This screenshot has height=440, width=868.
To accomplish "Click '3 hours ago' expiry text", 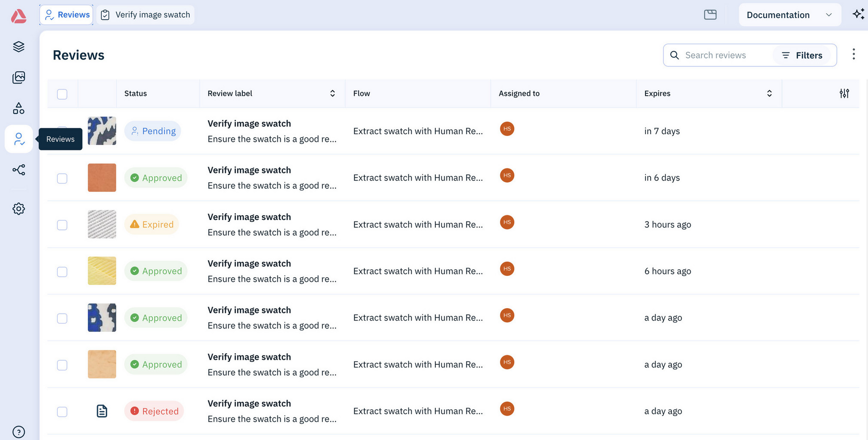I will click(x=668, y=225).
